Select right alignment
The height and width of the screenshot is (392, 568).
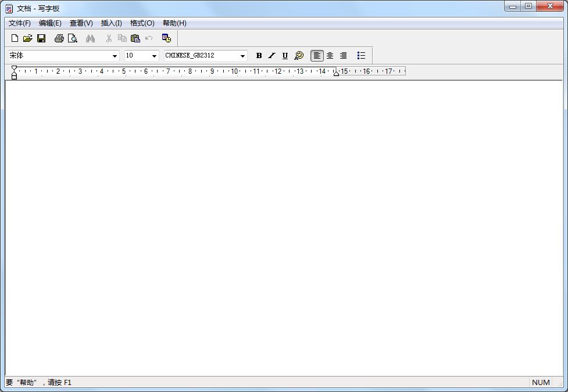click(x=343, y=56)
